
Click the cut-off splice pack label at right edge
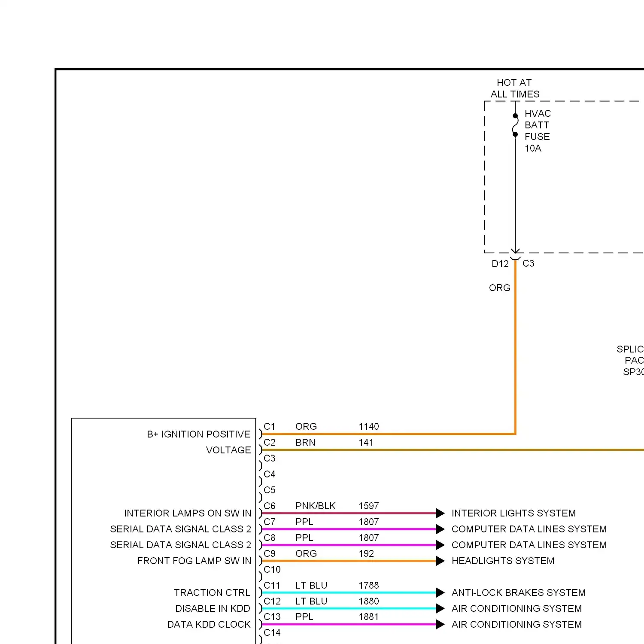[x=631, y=361]
